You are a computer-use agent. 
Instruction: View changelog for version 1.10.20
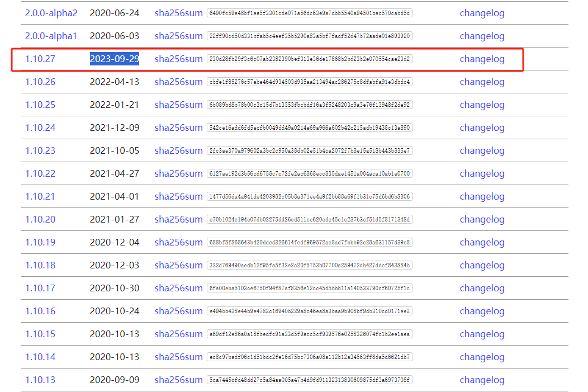(482, 219)
